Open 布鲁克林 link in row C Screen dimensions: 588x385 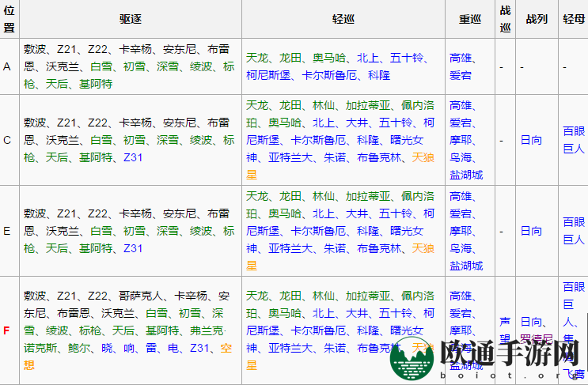click(379, 157)
